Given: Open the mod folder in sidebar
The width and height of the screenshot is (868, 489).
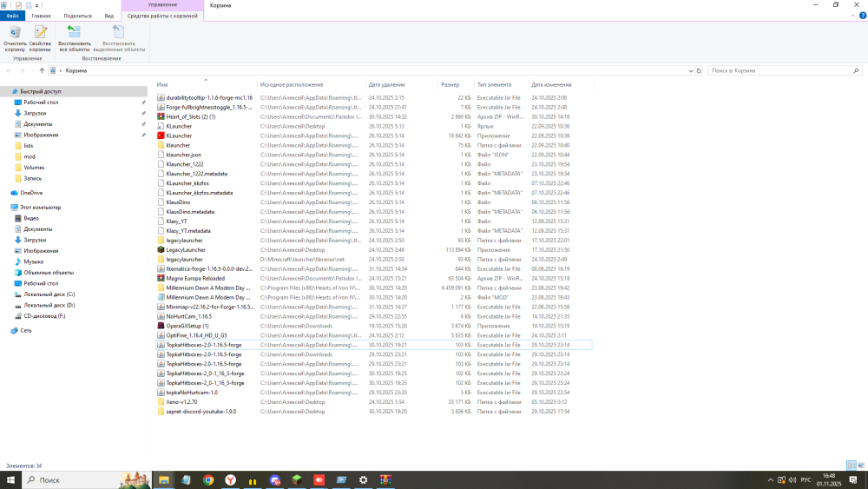Looking at the screenshot, I should (29, 156).
